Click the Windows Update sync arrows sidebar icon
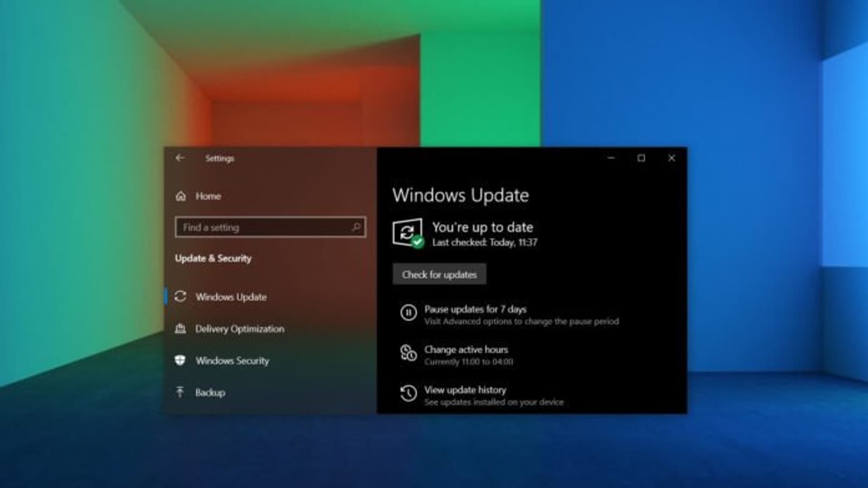 [x=181, y=297]
